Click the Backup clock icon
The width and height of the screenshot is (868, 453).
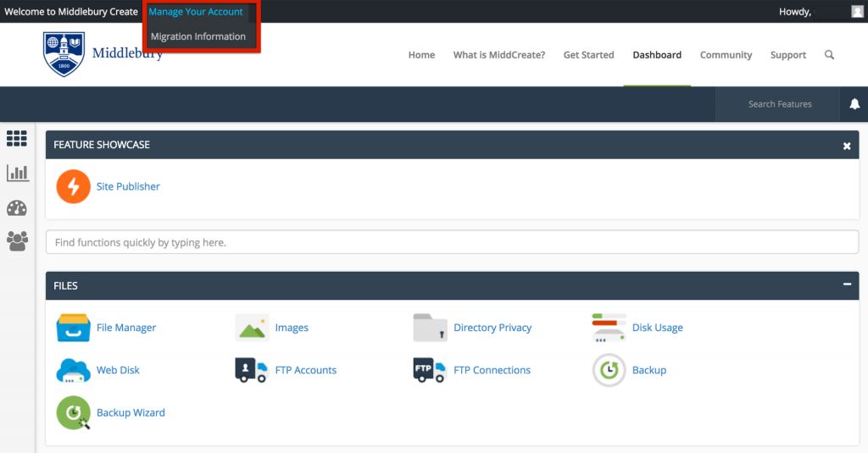click(609, 370)
